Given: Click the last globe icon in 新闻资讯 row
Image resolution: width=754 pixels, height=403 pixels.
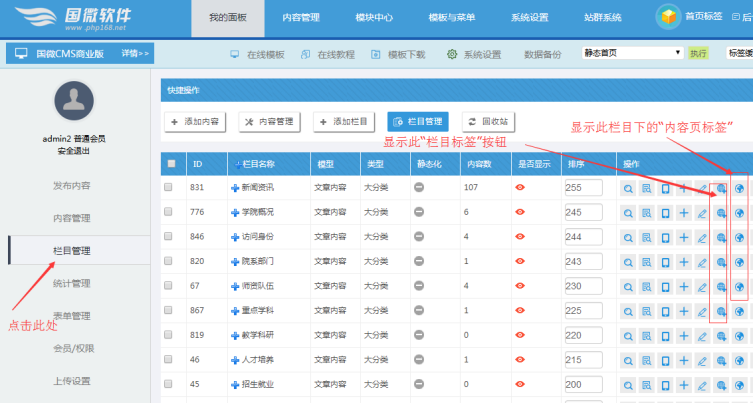Looking at the screenshot, I should [x=738, y=187].
